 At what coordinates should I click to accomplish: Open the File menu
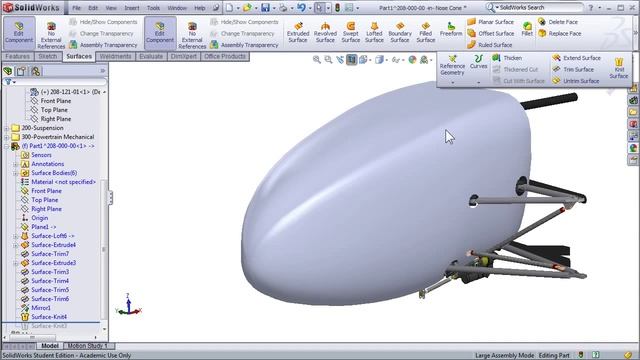[76, 8]
